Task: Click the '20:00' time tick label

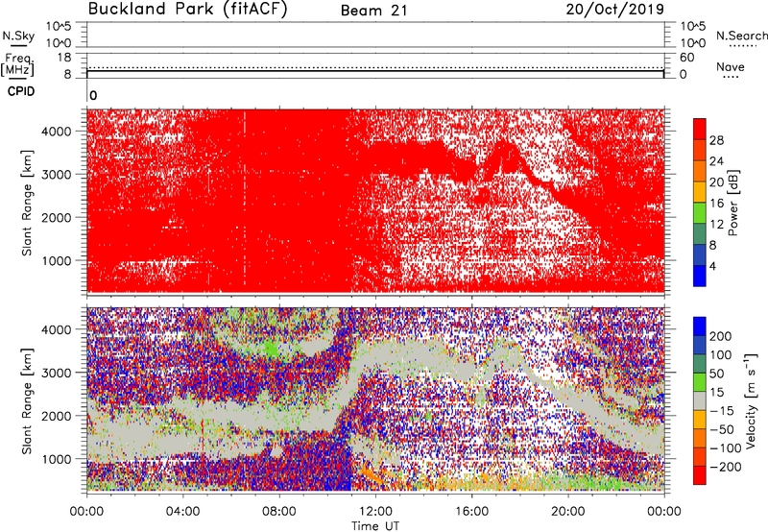Action: [x=568, y=512]
